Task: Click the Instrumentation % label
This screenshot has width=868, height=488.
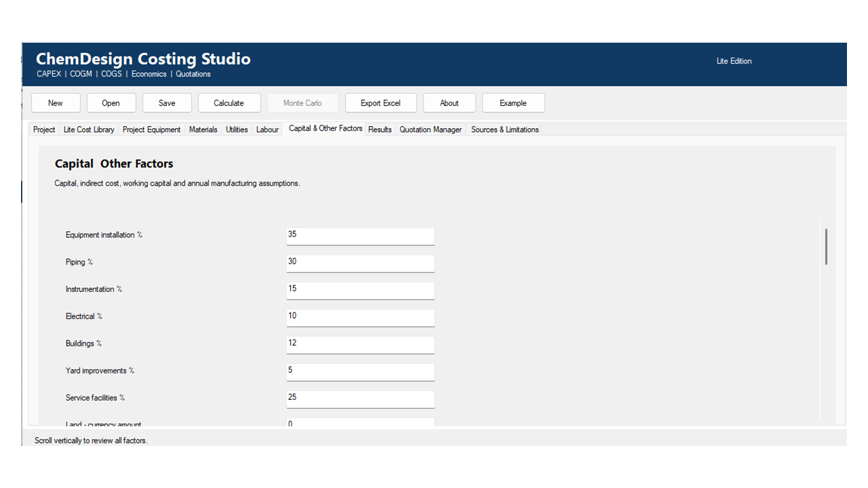Action: 94,289
